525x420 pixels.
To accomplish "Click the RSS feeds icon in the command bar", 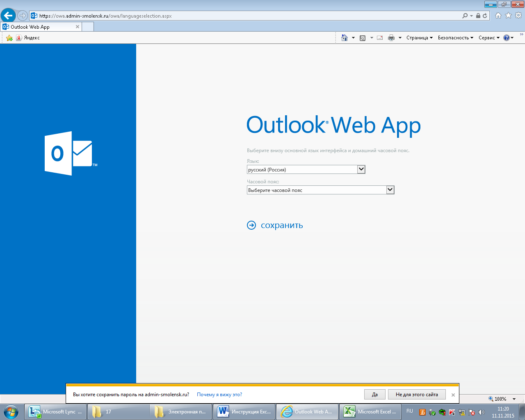I will coord(363,38).
